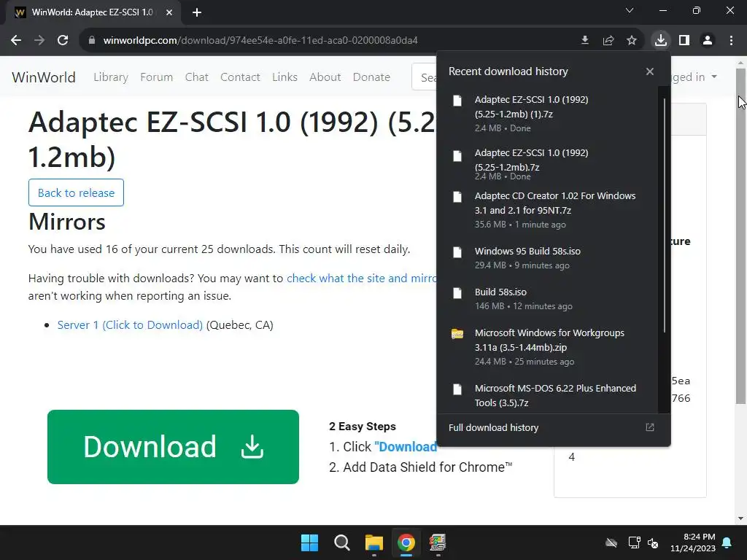Click file icon of Windows 95 Build 58s.iso

point(457,252)
